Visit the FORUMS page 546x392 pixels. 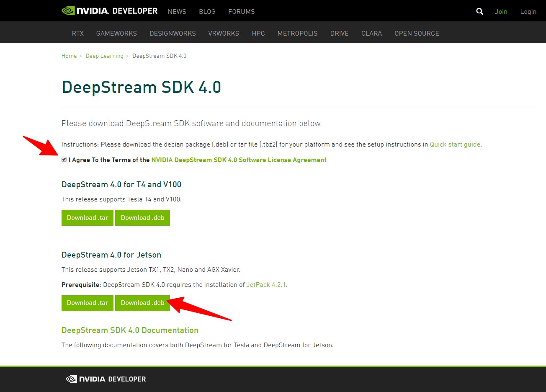point(242,12)
